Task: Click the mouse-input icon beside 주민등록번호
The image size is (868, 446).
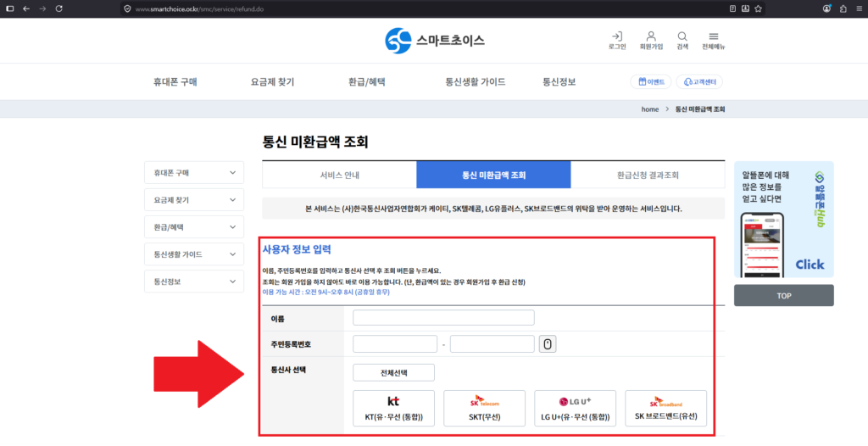Action: [x=548, y=344]
